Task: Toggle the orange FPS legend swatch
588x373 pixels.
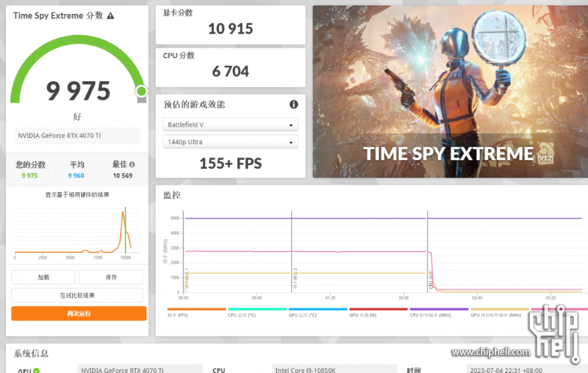Action: click(196, 309)
